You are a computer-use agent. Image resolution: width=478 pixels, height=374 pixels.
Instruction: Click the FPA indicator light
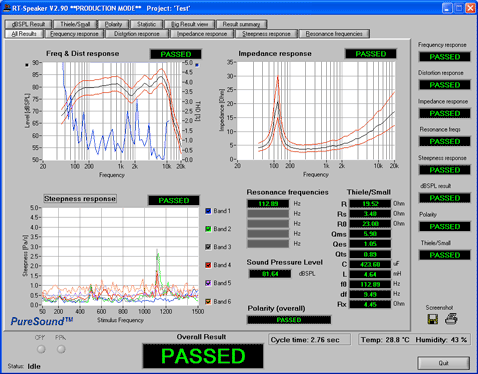click(x=61, y=349)
